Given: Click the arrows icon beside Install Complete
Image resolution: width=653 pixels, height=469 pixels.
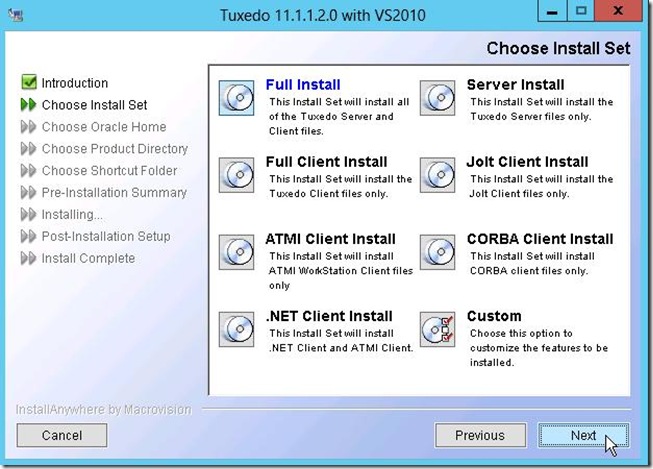Looking at the screenshot, I should [x=28, y=258].
